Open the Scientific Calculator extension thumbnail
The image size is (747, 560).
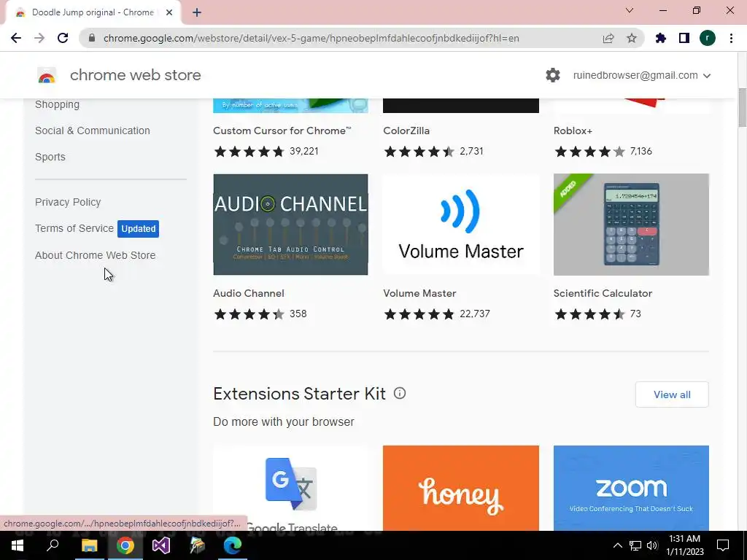tap(631, 225)
